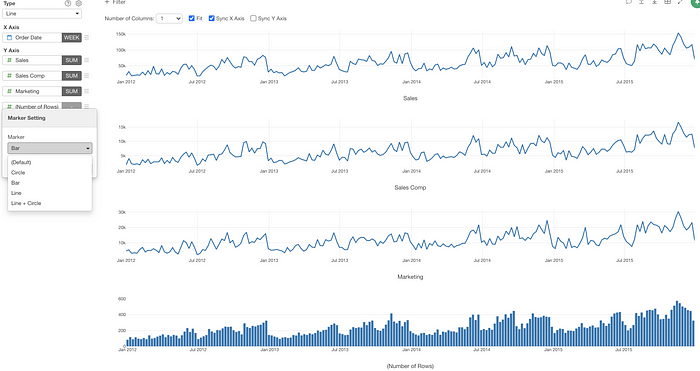
Task: Click the Number of Rows bar chart plot
Action: pos(410,322)
